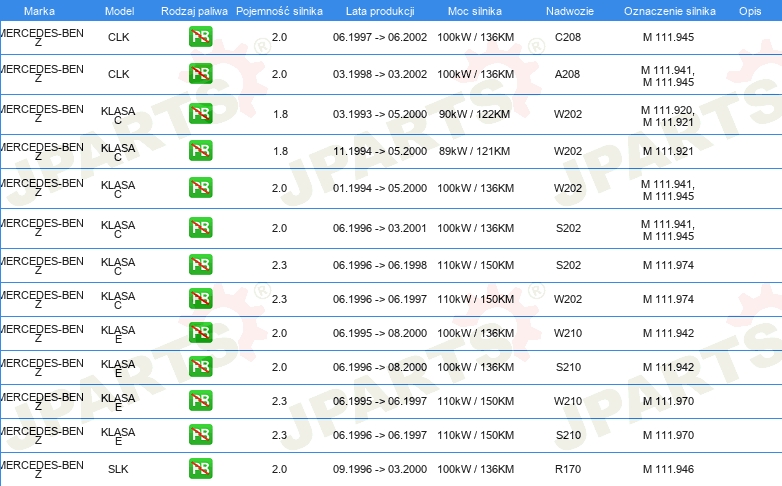Click the fuel icon in the 01.1994 -> 05.2000 row
782x486 pixels.
[x=200, y=187]
